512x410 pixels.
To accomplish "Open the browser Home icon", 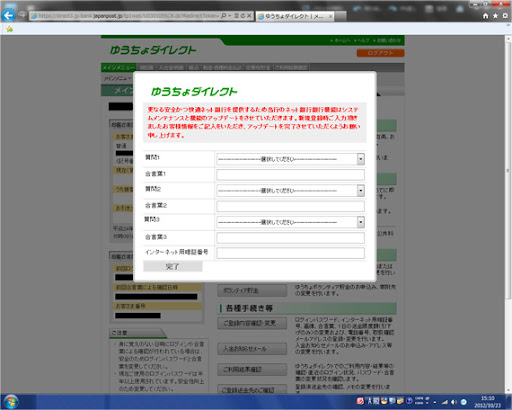I will coord(485,16).
